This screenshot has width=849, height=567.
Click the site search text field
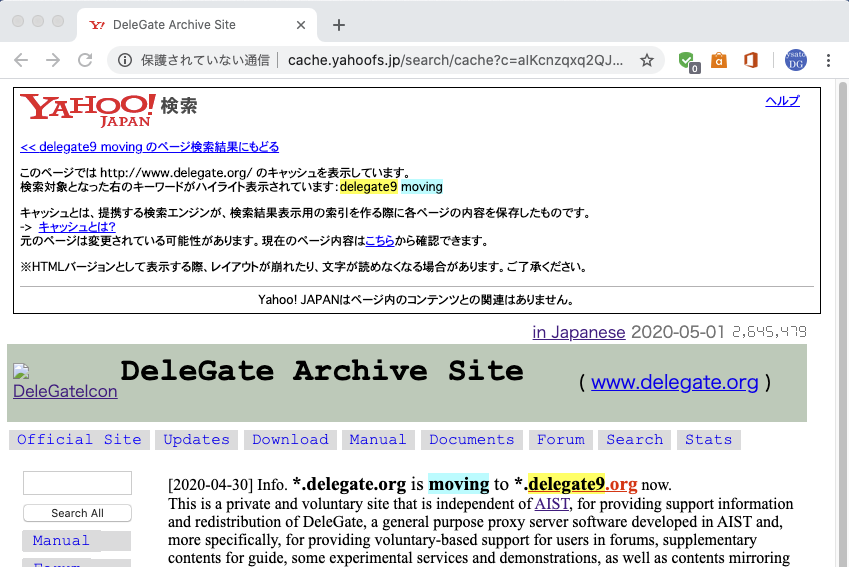coord(77,483)
